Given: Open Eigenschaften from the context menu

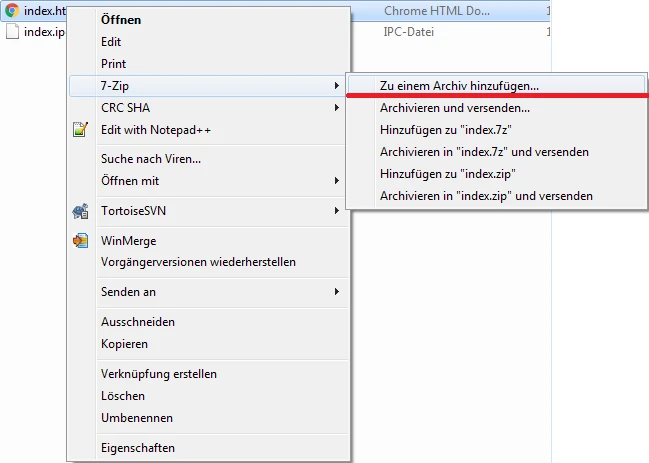Looking at the screenshot, I should point(138,448).
